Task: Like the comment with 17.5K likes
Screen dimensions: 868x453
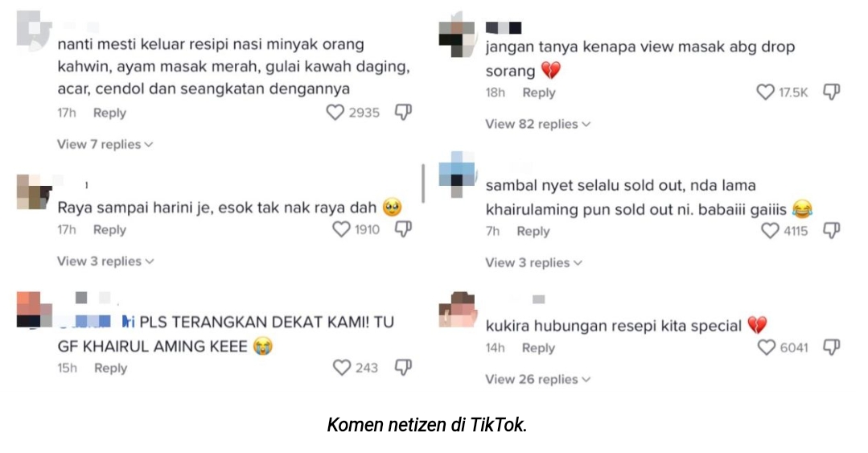Action: (765, 92)
